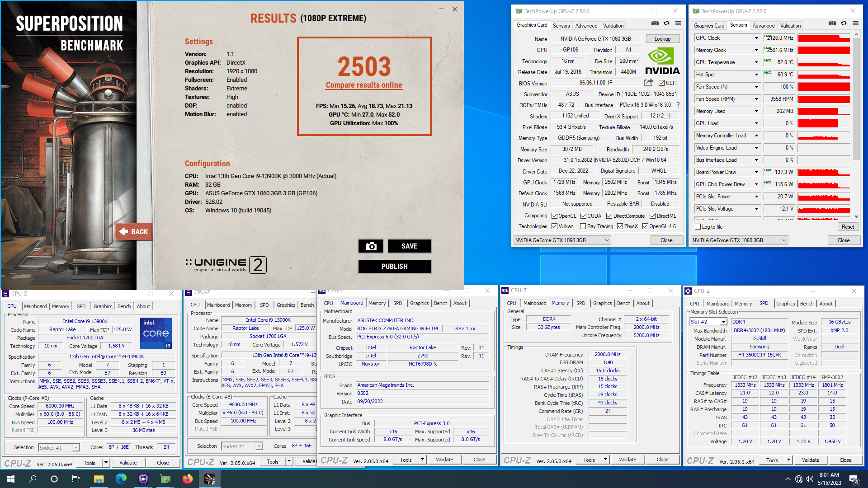Click GPU-Z Graphics Card window screenshot camera icon
Image resolution: width=868 pixels, height=488 pixels.
point(655,23)
